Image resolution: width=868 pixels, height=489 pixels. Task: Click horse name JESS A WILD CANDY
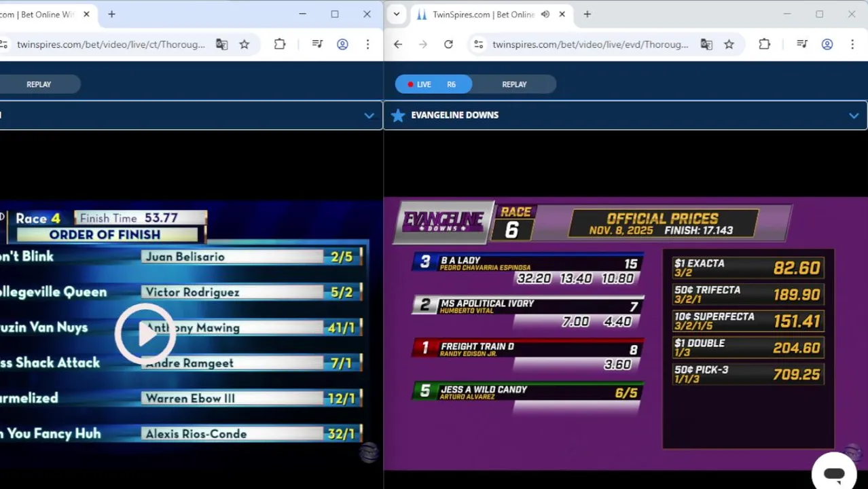[x=484, y=390]
